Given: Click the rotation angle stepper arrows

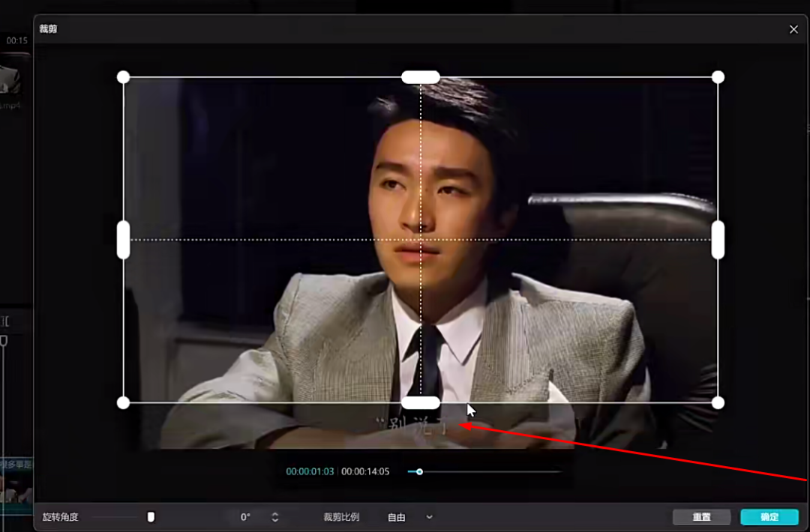Looking at the screenshot, I should (x=275, y=517).
